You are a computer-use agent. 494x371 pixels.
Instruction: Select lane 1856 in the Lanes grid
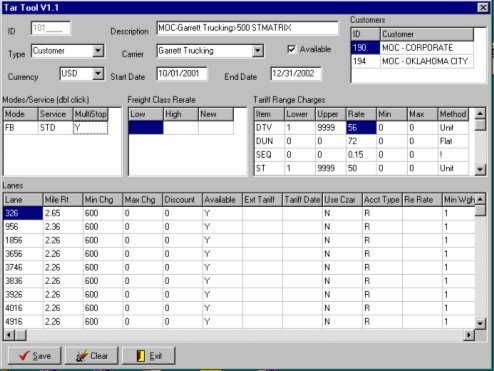point(23,240)
